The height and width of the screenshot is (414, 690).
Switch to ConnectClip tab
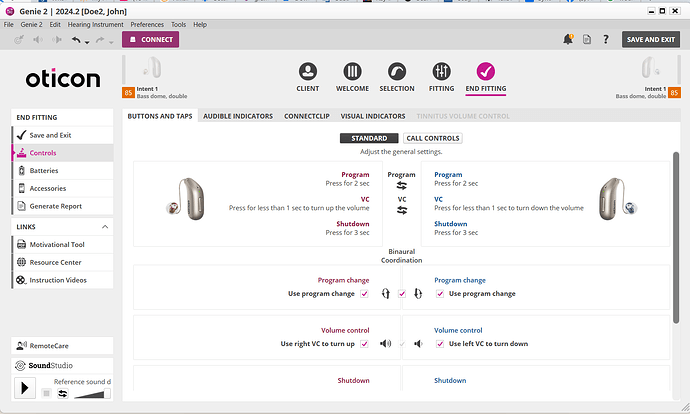307,116
